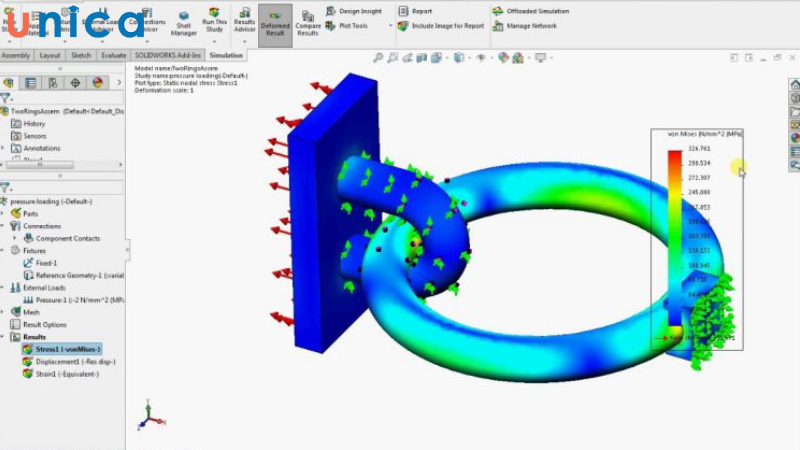Screen dimensions: 800x450
Task: Click Zoom to Fit magnifier icon
Action: tap(378, 58)
